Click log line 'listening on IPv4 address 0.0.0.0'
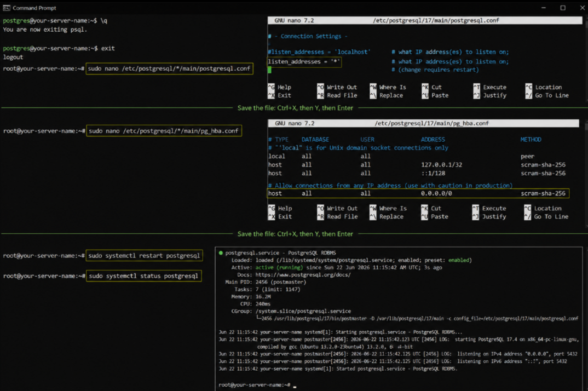Image resolution: width=588 pixels, height=391 pixels. tap(398, 354)
